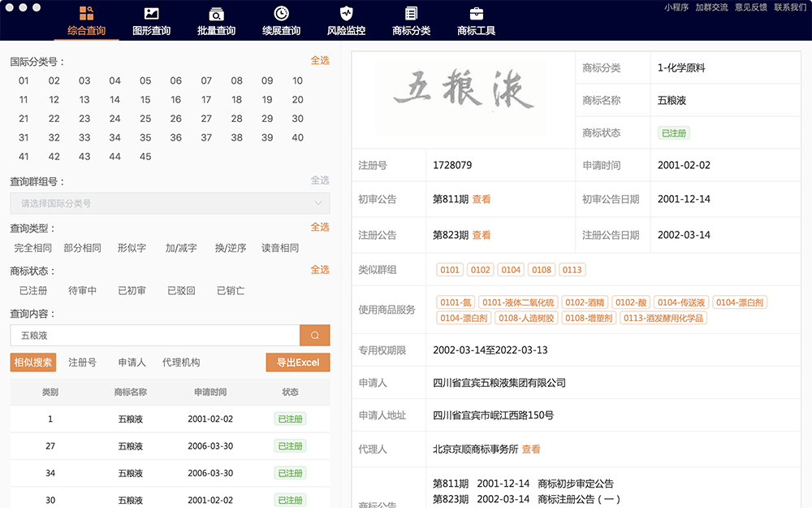
Task: Toggle the 已注册 trademark status filter
Action: [33, 290]
